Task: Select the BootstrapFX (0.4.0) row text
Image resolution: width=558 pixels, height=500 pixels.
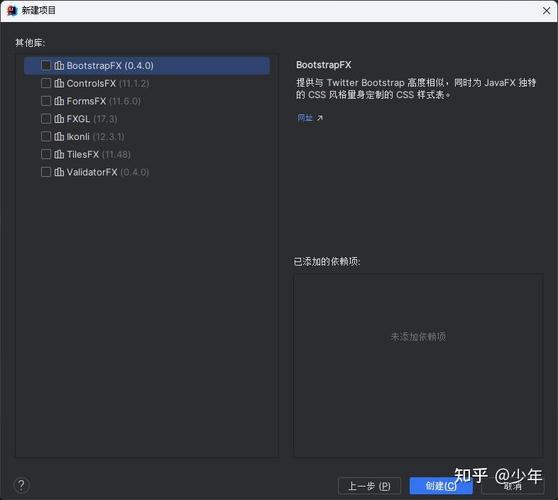Action: 110,65
